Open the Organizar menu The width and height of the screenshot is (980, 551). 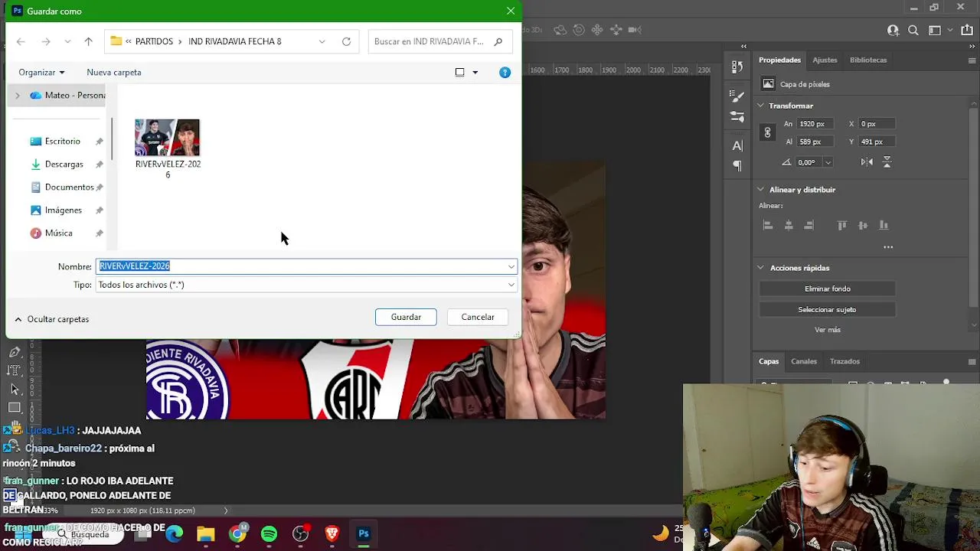(41, 72)
